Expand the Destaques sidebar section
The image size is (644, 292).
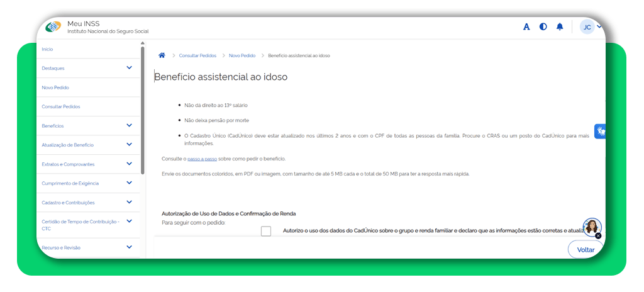point(129,68)
